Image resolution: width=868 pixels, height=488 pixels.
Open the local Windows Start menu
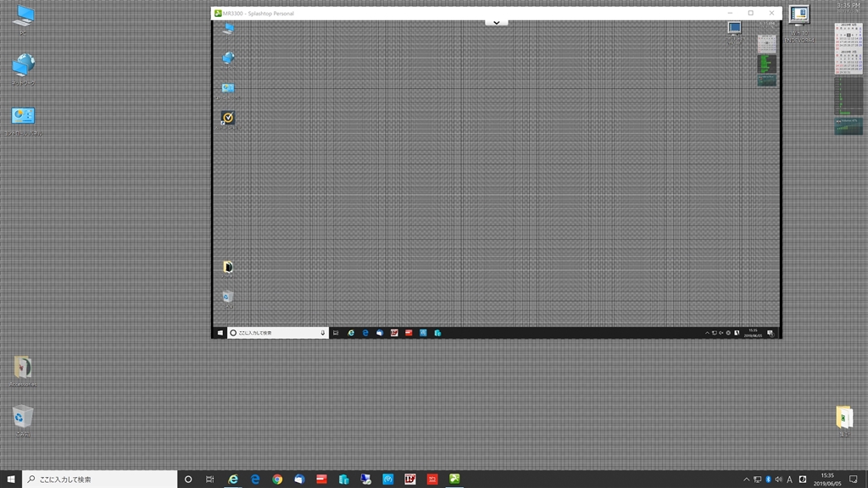(10, 480)
